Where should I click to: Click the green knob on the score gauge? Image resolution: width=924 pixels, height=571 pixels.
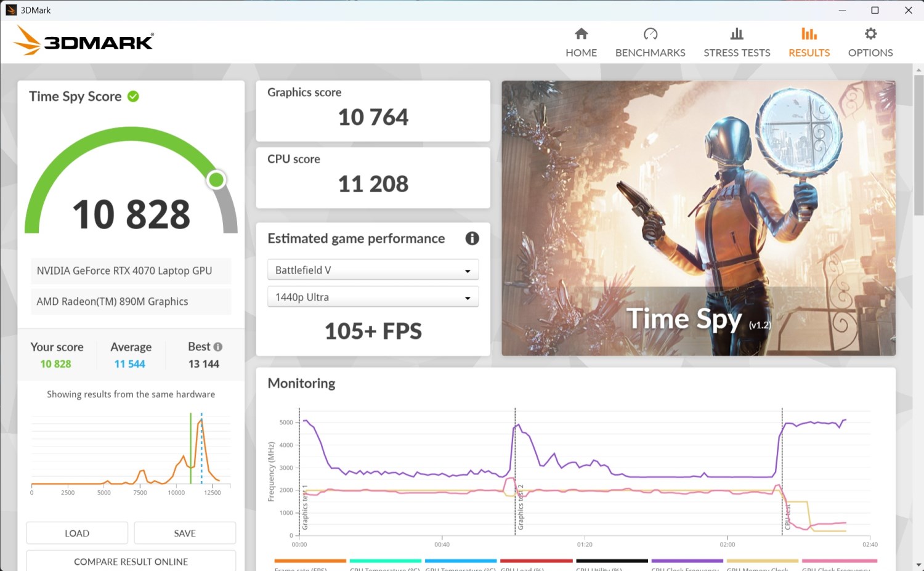(216, 179)
